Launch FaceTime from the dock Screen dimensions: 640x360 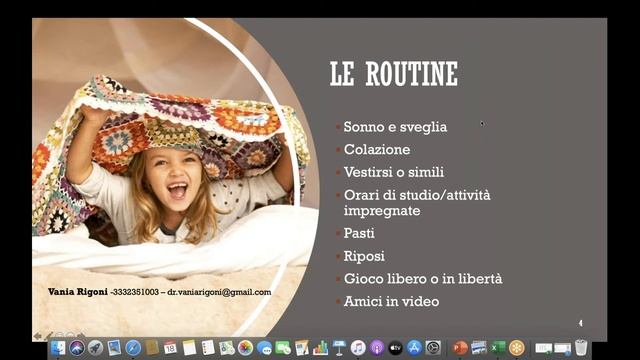point(283,348)
